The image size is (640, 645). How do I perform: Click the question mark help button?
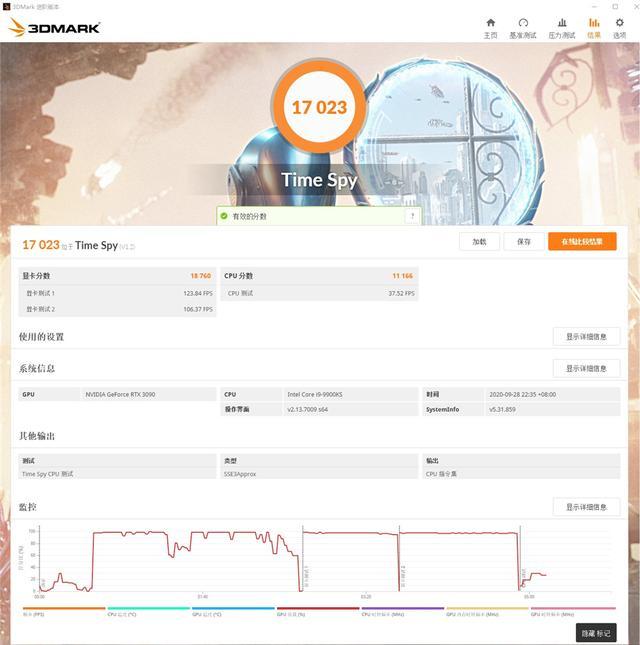412,216
